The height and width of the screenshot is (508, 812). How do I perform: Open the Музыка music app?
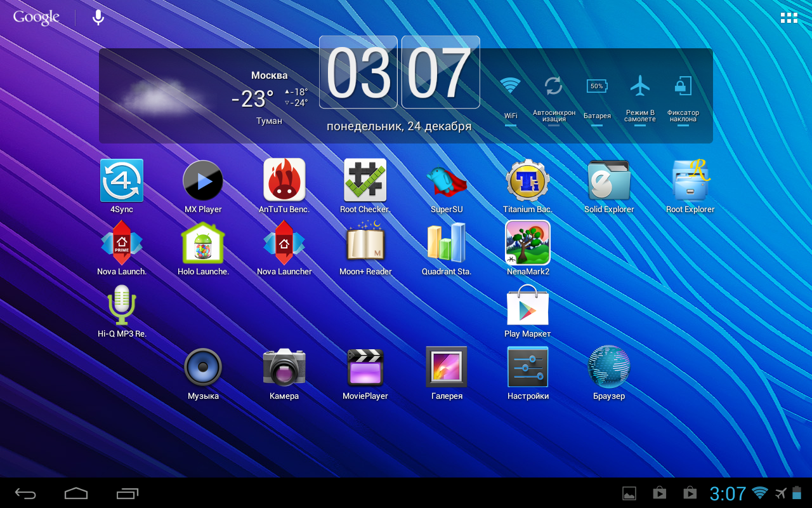[203, 367]
